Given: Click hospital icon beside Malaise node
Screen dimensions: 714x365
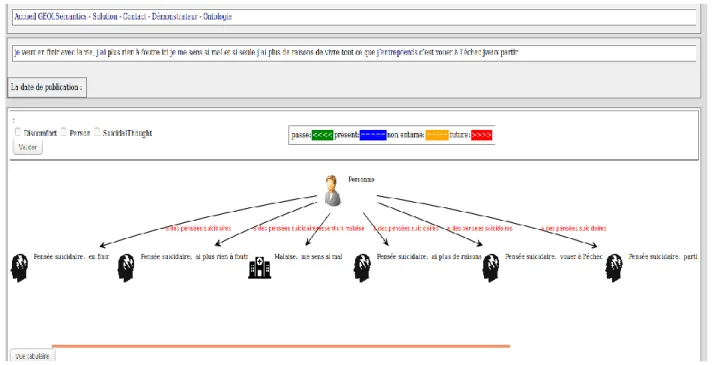Looking at the screenshot, I should (260, 267).
